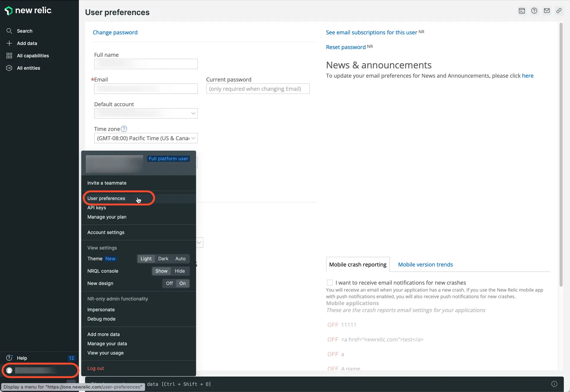
Task: Click the page vertical scrollbar
Action: tap(561, 154)
